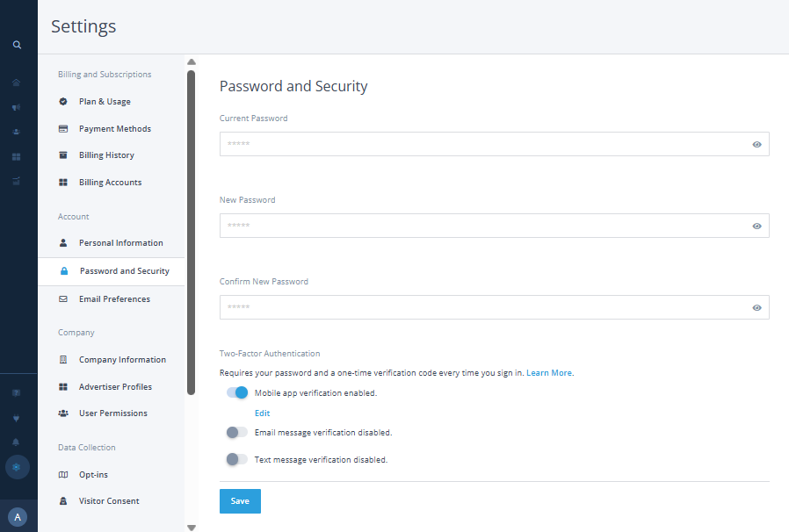Enable email message verification

[236, 432]
